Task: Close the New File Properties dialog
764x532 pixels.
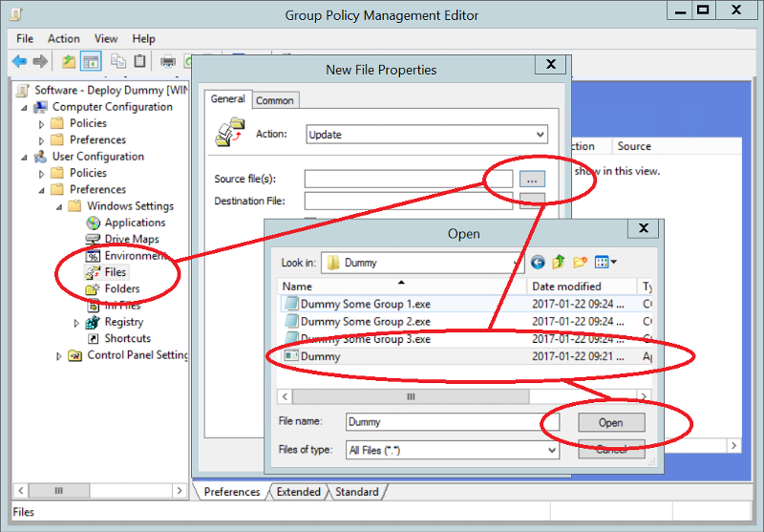Action: pyautogui.click(x=551, y=64)
